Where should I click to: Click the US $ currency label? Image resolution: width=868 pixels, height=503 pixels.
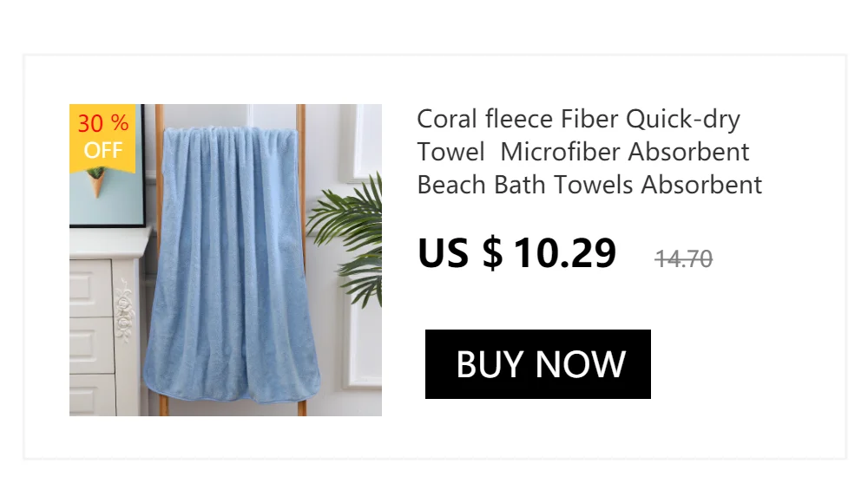tap(460, 253)
